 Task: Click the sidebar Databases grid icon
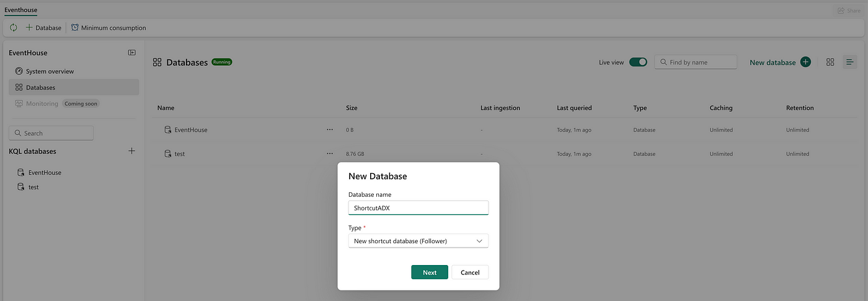click(x=19, y=88)
